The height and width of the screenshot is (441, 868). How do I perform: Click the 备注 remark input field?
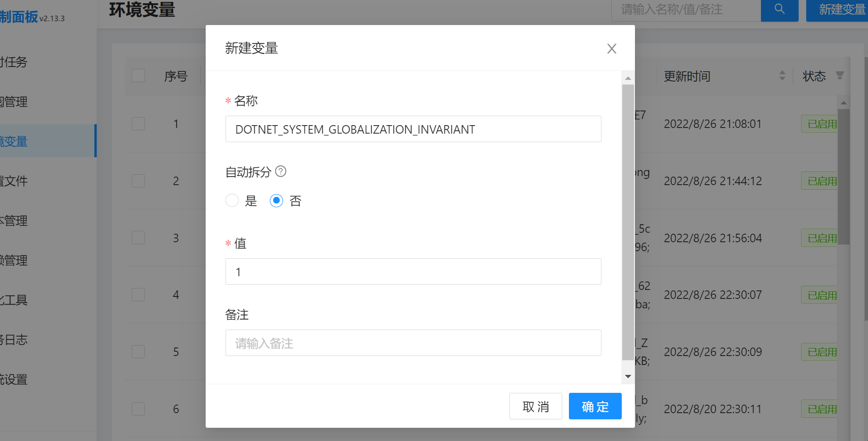click(x=413, y=343)
